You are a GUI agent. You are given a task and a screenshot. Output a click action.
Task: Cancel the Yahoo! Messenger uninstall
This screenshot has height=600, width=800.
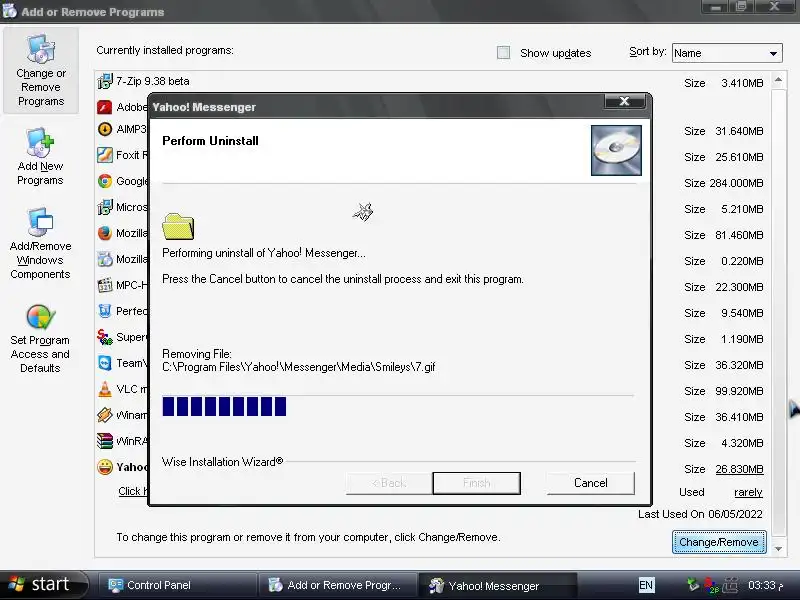coord(591,483)
